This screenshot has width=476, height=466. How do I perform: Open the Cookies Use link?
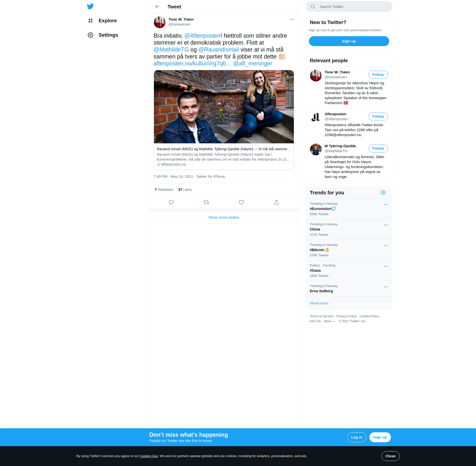tap(149, 456)
